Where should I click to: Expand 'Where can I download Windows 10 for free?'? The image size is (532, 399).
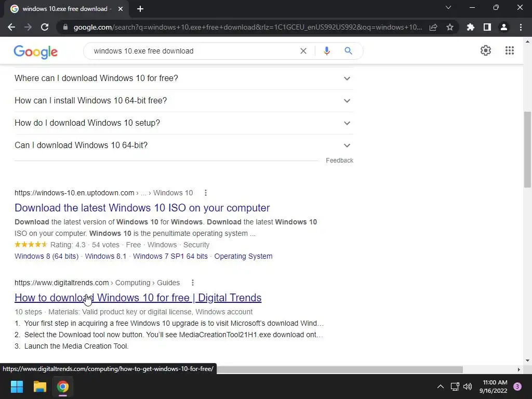pyautogui.click(x=184, y=78)
